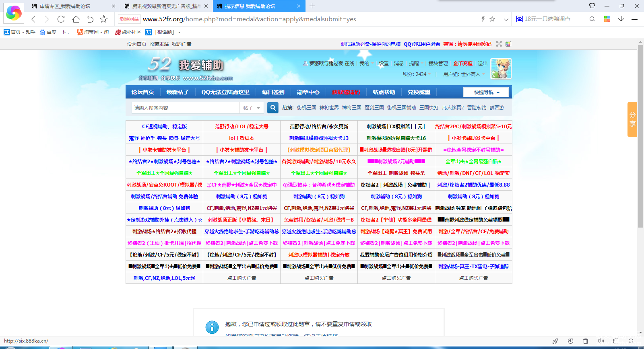Open the 每日签到 nav item

[x=273, y=92]
